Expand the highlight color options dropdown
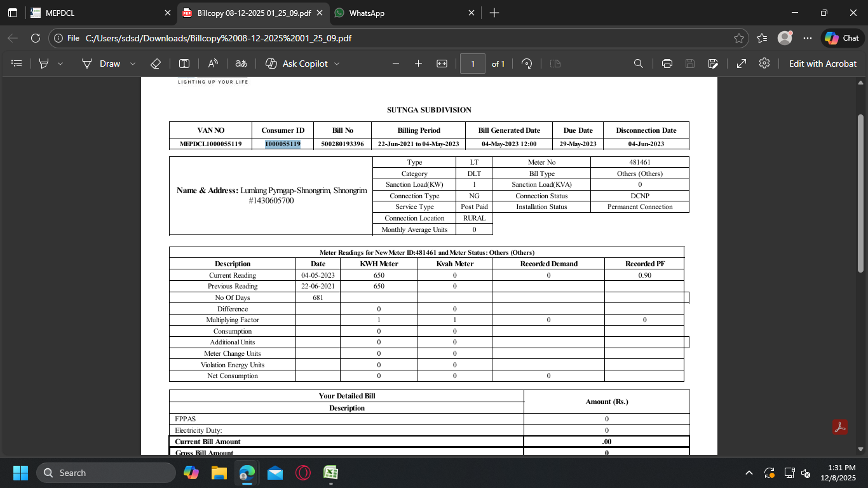 [x=60, y=64]
